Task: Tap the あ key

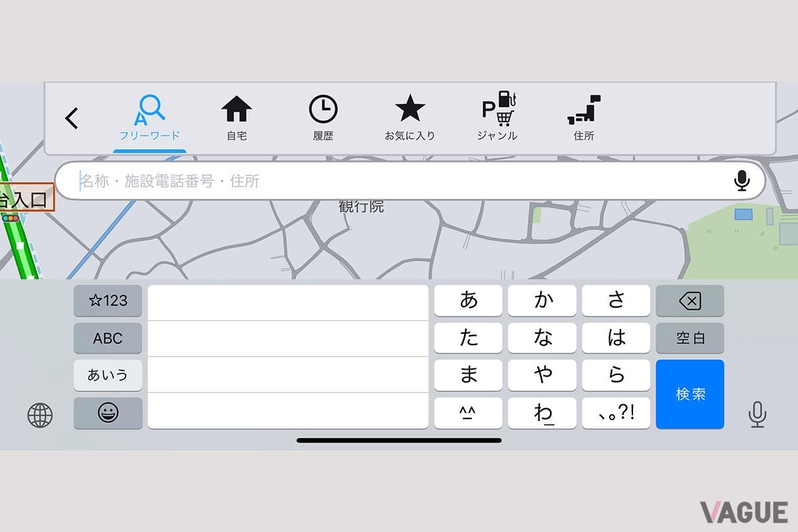Action: (x=468, y=301)
